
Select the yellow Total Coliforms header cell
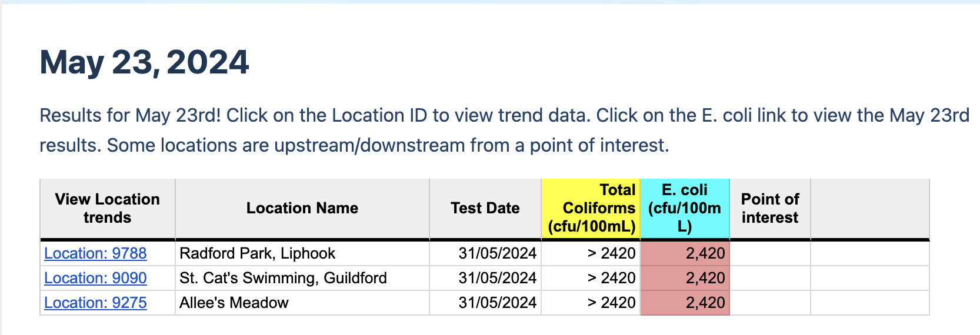591,209
